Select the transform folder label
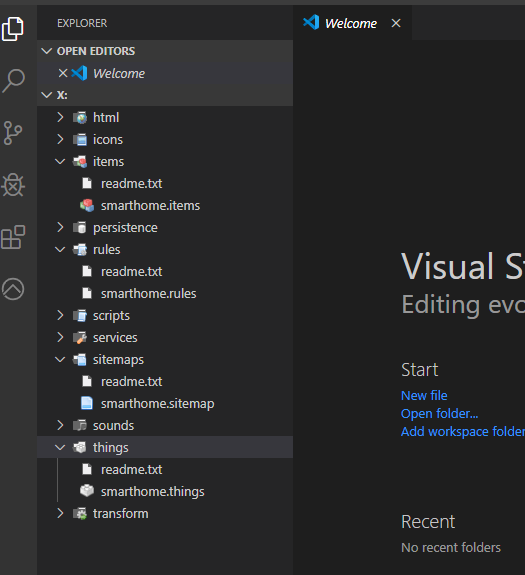 click(121, 514)
